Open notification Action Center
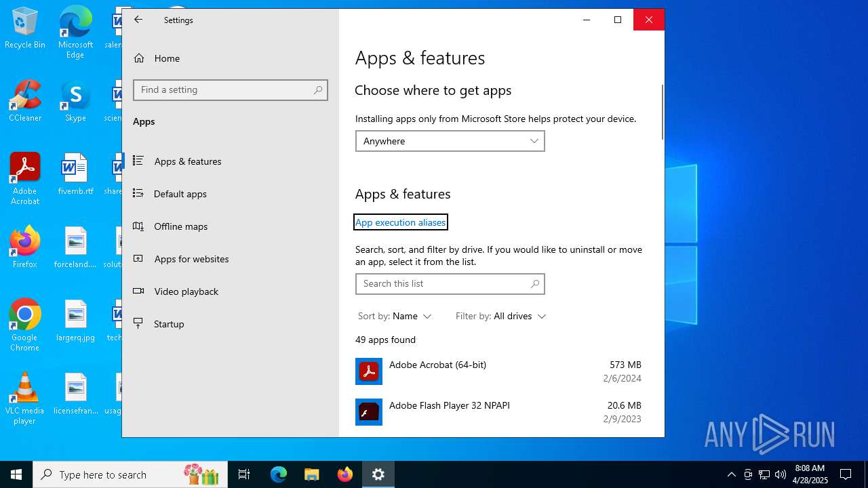The width and height of the screenshot is (868, 488). (846, 474)
